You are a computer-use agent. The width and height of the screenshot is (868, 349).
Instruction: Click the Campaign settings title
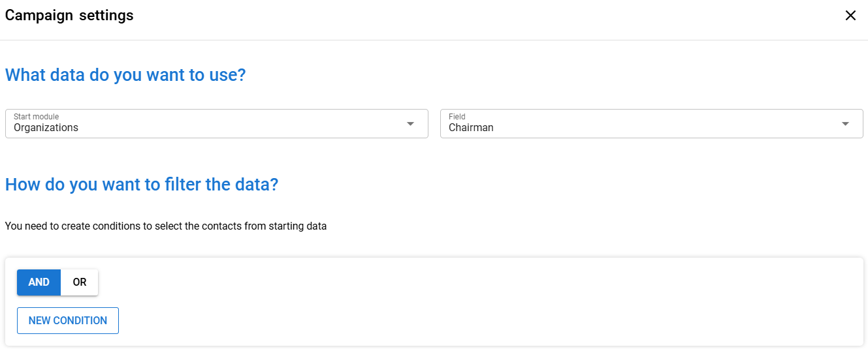69,16
